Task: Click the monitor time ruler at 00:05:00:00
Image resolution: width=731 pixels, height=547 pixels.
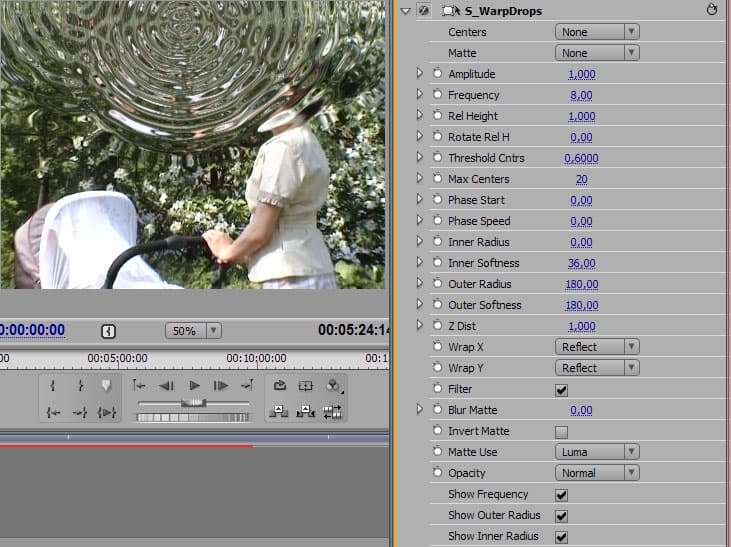Action: coord(117,358)
